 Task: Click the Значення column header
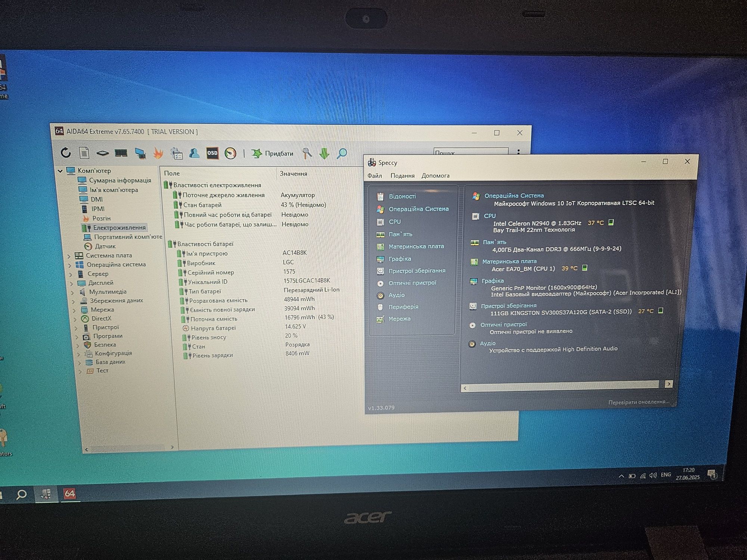[x=293, y=174]
